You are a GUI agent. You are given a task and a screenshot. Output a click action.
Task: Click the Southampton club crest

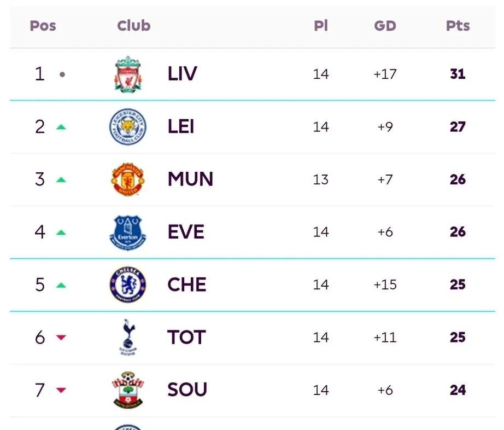(x=128, y=390)
